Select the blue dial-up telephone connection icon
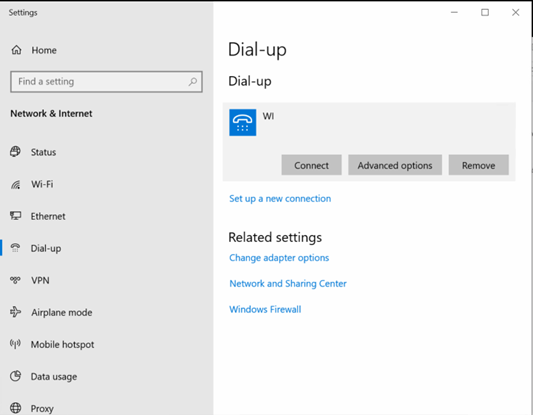 click(x=242, y=122)
